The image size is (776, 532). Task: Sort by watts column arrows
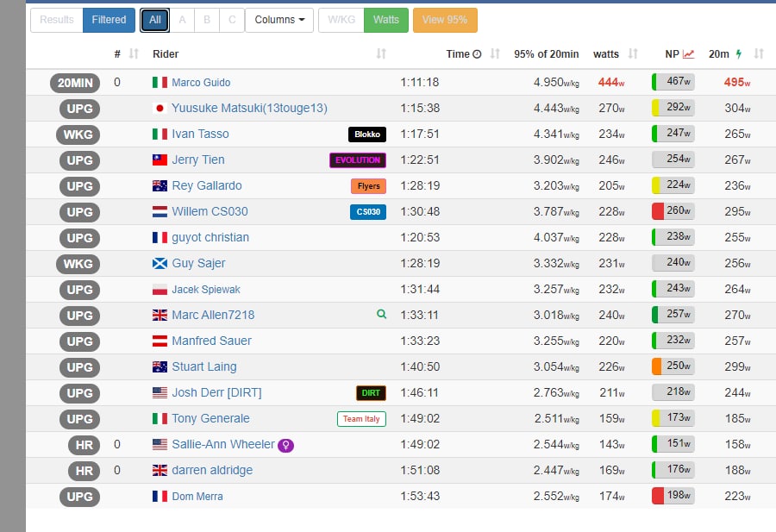(x=633, y=54)
